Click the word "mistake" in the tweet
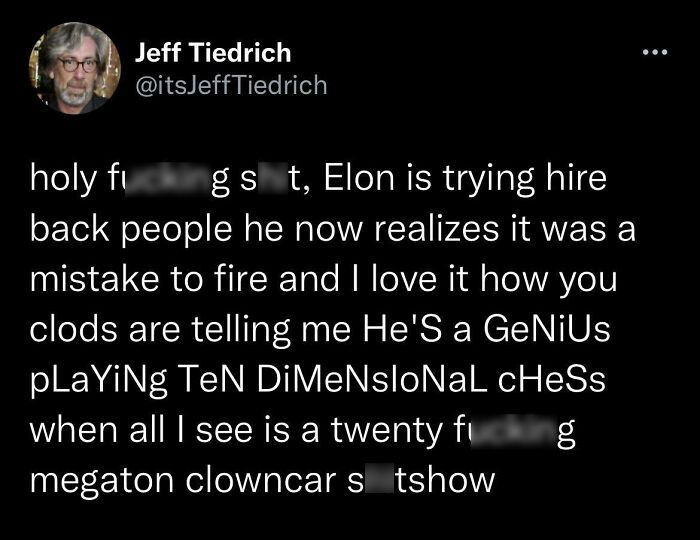This screenshot has width=700, height=540. click(91, 281)
